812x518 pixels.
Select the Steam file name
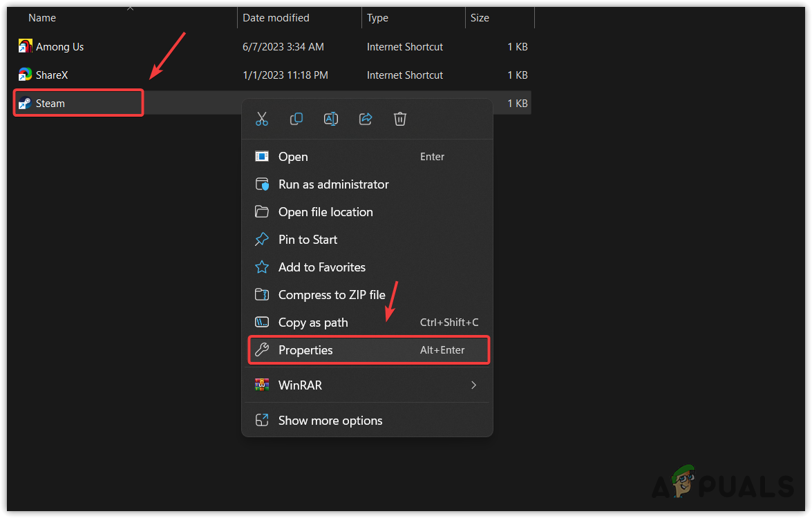coord(50,104)
